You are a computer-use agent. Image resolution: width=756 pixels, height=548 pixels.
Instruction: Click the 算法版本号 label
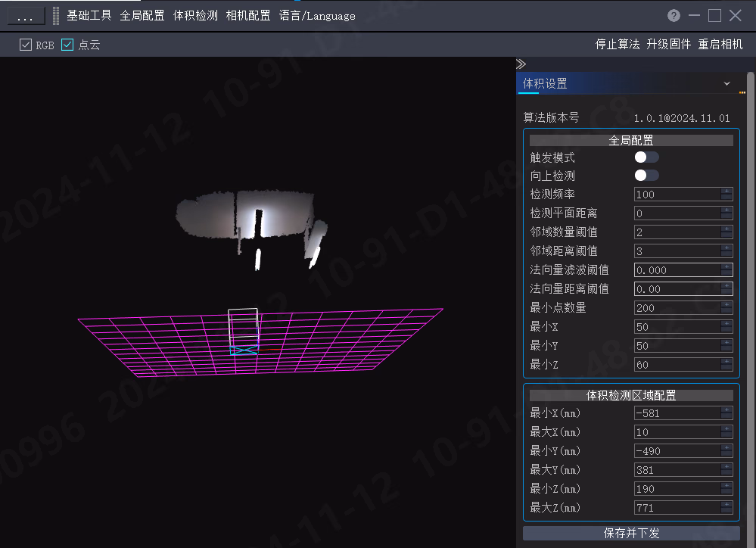tap(551, 117)
